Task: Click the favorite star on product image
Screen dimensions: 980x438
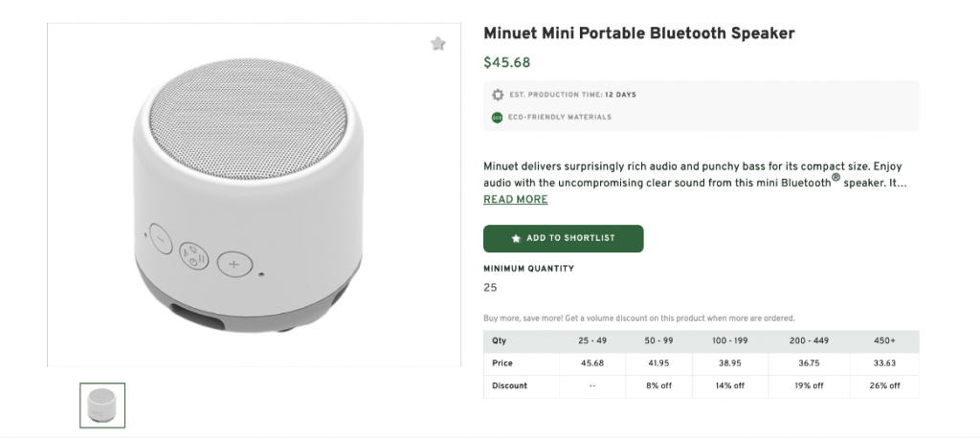Action: click(x=438, y=44)
